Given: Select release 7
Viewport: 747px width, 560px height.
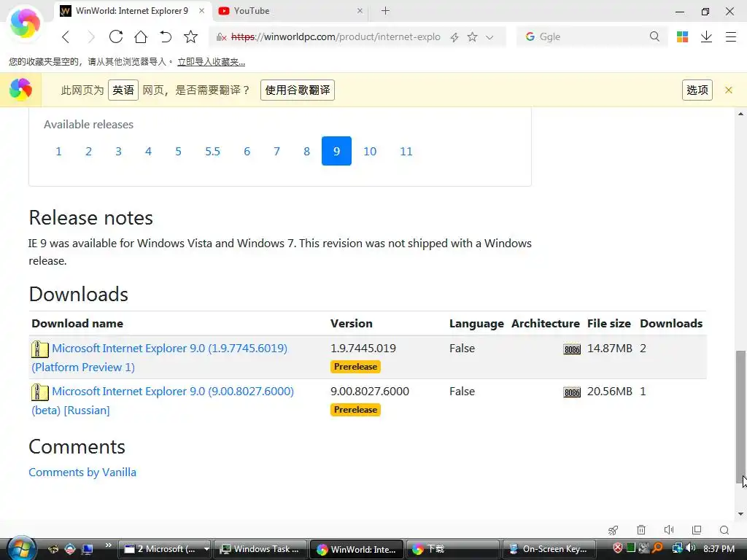Looking at the screenshot, I should pyautogui.click(x=276, y=152).
